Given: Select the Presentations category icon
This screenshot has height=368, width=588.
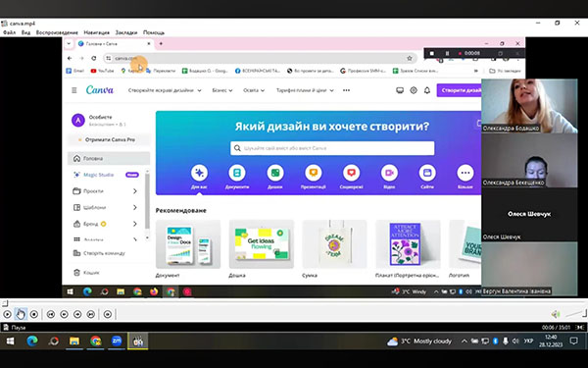Looking at the screenshot, I should coord(314,173).
